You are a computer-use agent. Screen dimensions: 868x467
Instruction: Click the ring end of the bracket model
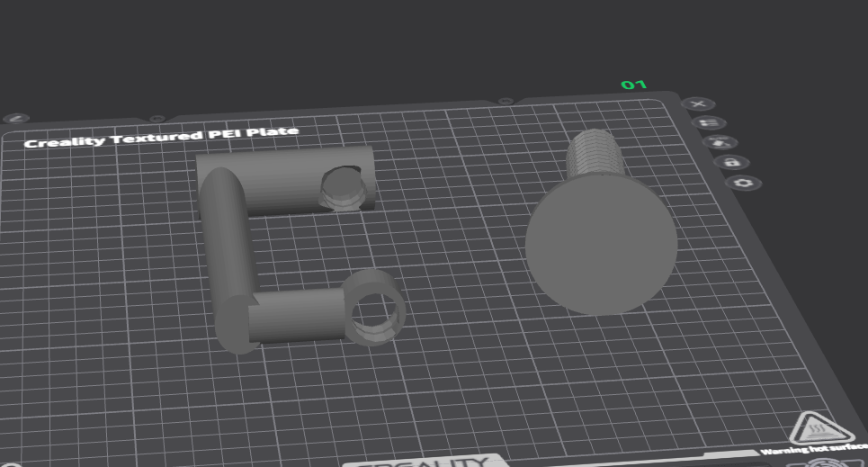pyautogui.click(x=374, y=308)
